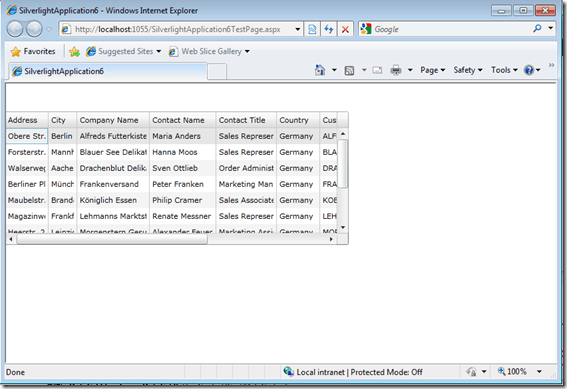The height and width of the screenshot is (389, 567).
Task: Click the Refresh page icon
Action: [x=329, y=29]
